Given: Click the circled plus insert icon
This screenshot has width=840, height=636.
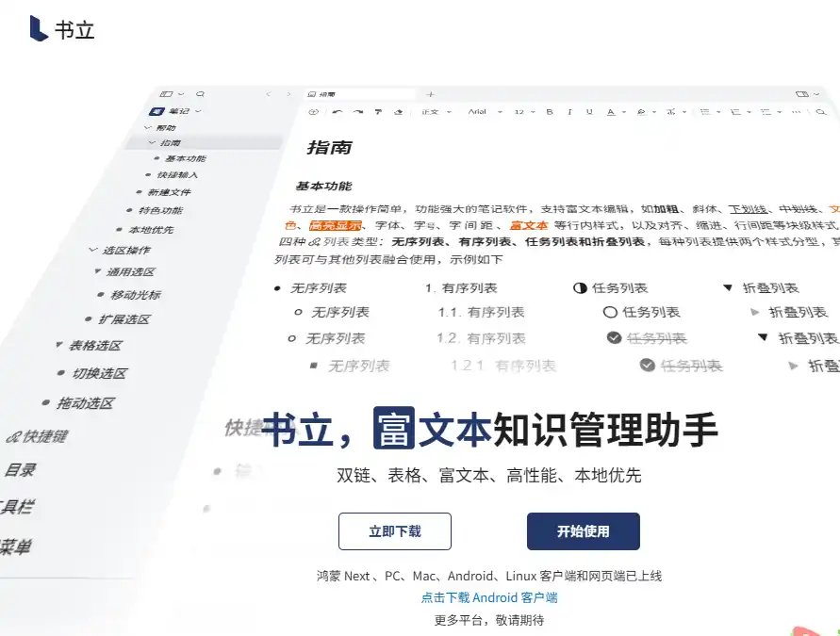Looking at the screenshot, I should coord(313,112).
